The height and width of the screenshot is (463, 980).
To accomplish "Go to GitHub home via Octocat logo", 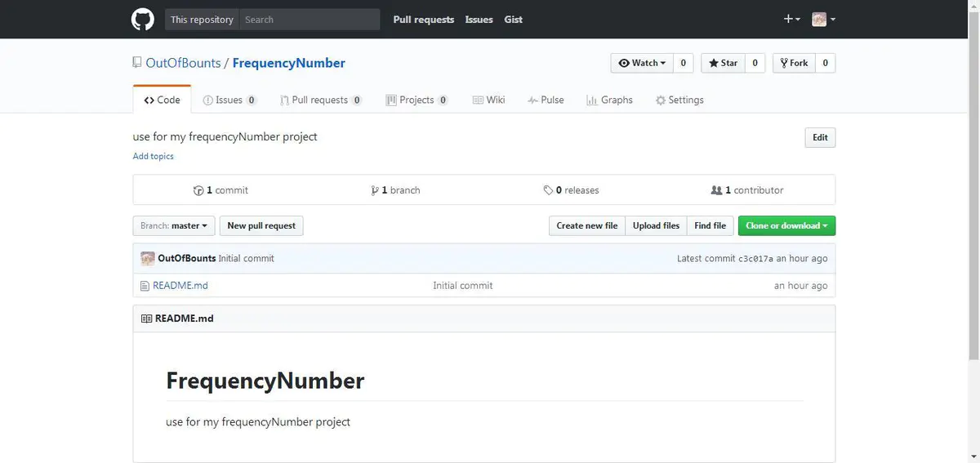I will [x=143, y=20].
